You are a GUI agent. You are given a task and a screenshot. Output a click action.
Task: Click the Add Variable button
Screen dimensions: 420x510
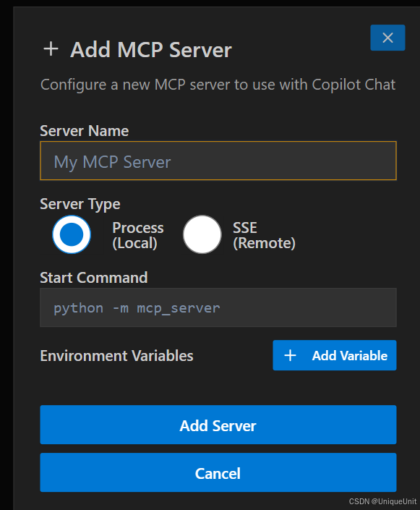tap(335, 355)
